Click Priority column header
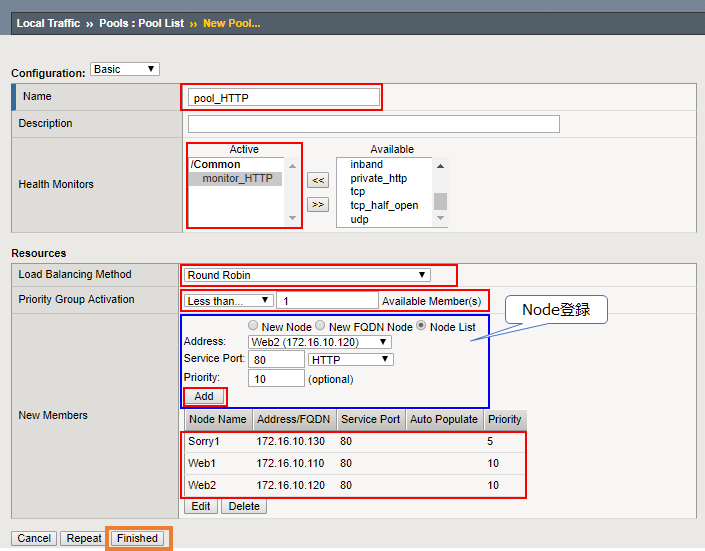This screenshot has height=551, width=705. coord(504,419)
